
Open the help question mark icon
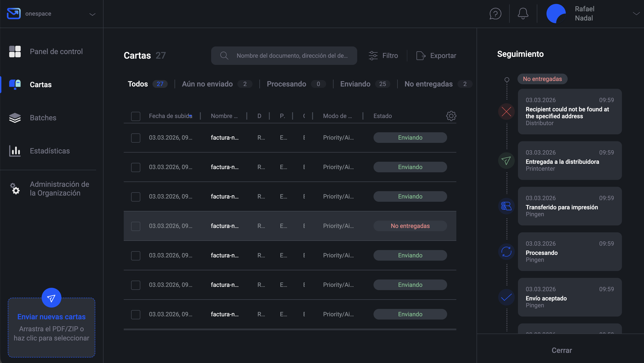coord(495,14)
